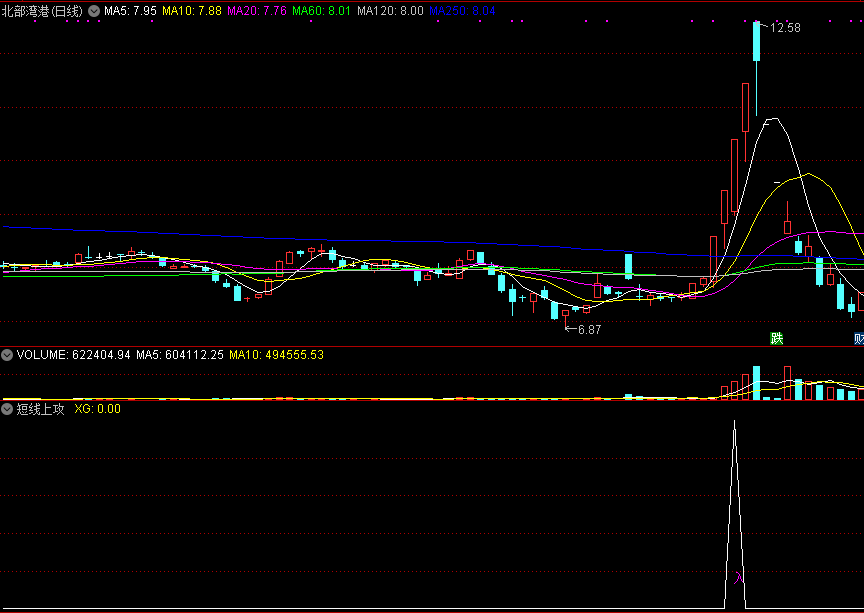Click the magenta signal marker on XG spike
The image size is (864, 613).
(x=738, y=578)
